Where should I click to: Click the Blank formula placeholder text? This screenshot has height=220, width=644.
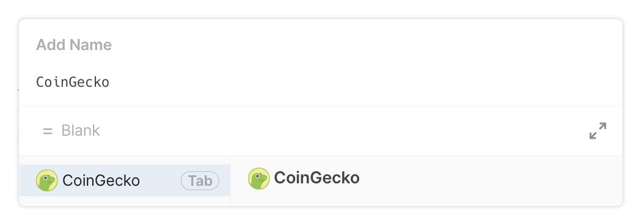click(x=81, y=131)
